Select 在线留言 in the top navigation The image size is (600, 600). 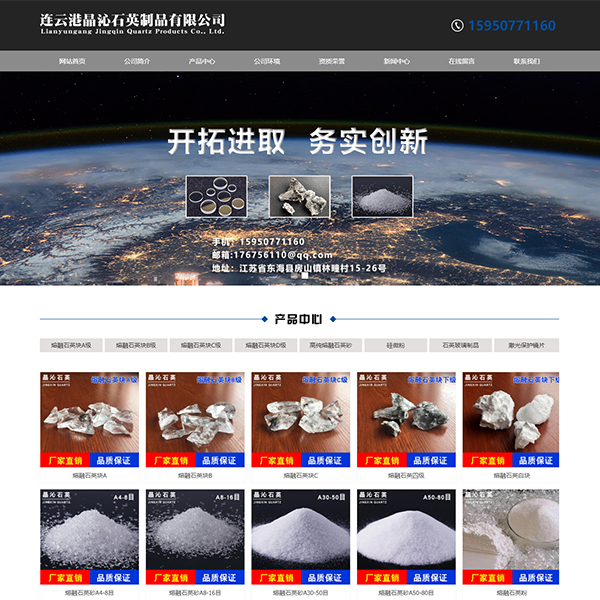(x=462, y=61)
